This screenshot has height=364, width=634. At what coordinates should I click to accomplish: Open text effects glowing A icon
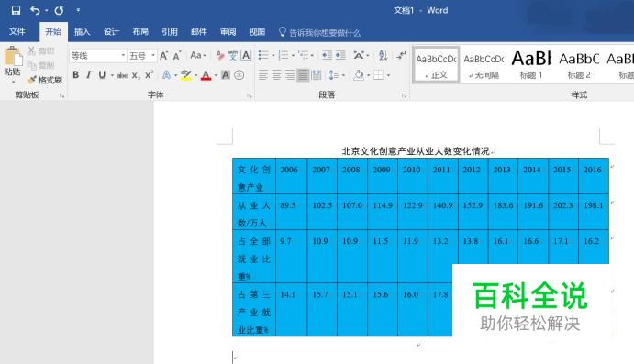(166, 75)
